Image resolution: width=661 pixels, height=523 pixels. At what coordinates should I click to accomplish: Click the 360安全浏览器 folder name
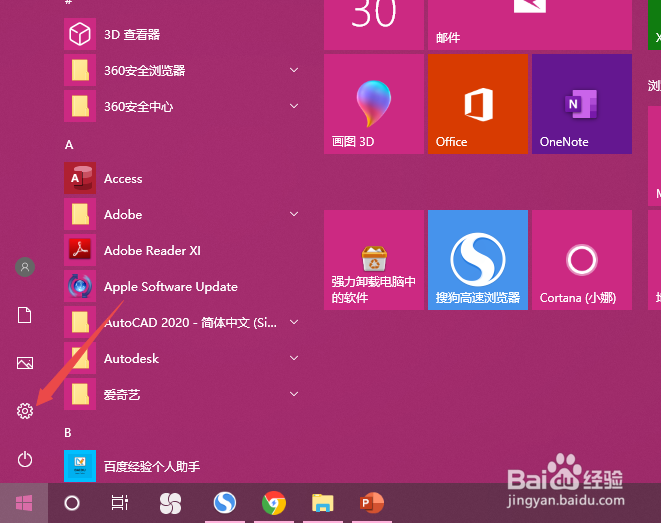click(145, 70)
